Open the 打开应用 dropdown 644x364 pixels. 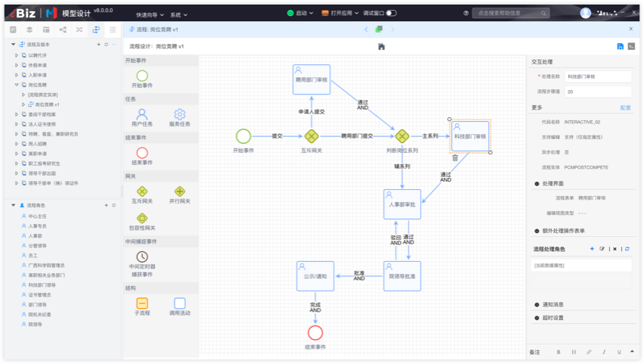point(340,13)
